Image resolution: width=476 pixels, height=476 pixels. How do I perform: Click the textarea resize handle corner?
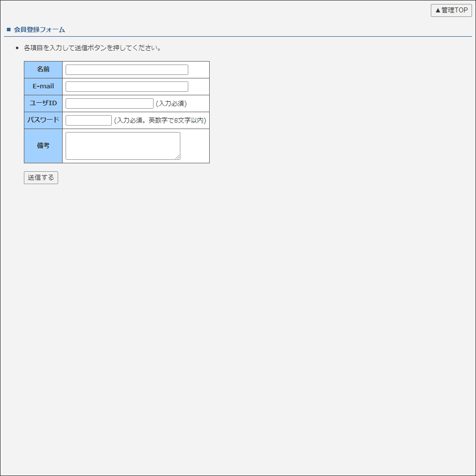pos(178,158)
